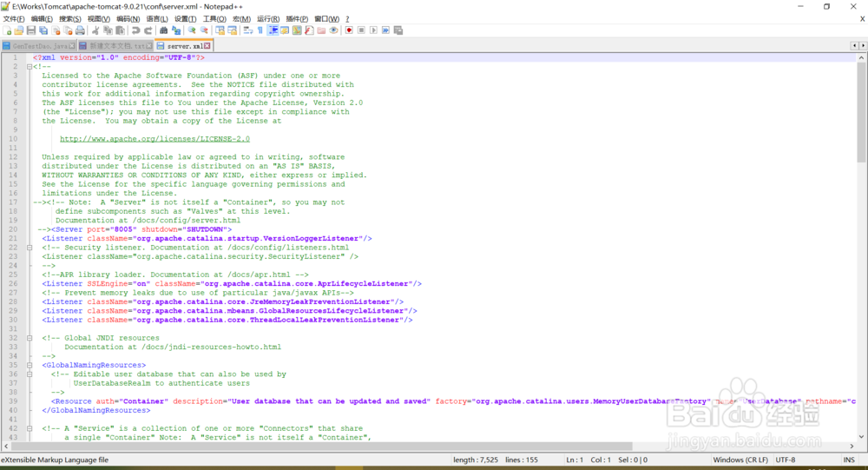Open the Replace dialog icon

click(176, 30)
